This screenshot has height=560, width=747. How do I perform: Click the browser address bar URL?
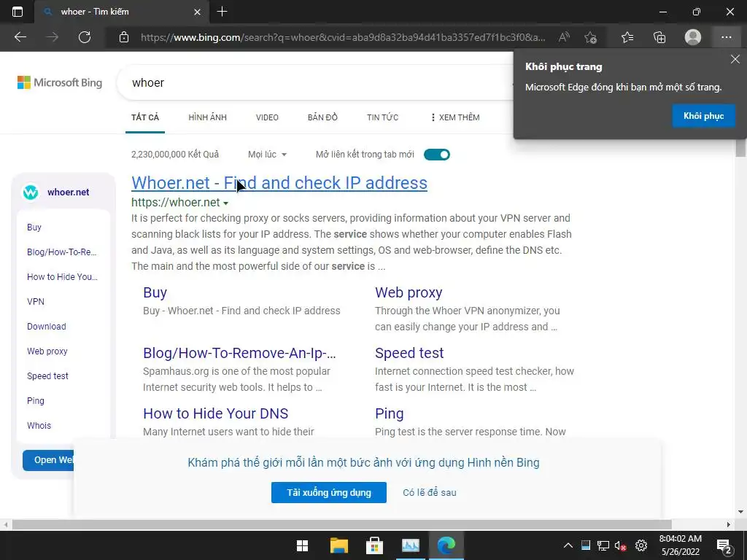343,37
